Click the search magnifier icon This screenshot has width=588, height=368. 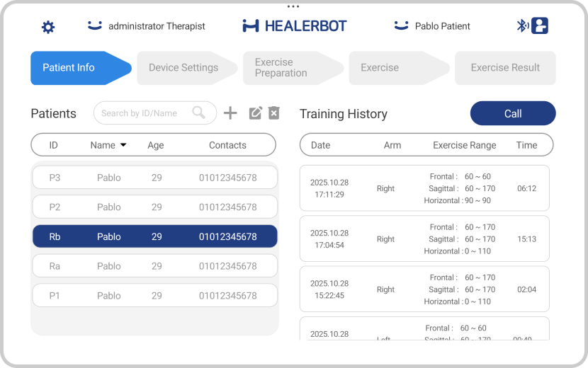click(199, 113)
